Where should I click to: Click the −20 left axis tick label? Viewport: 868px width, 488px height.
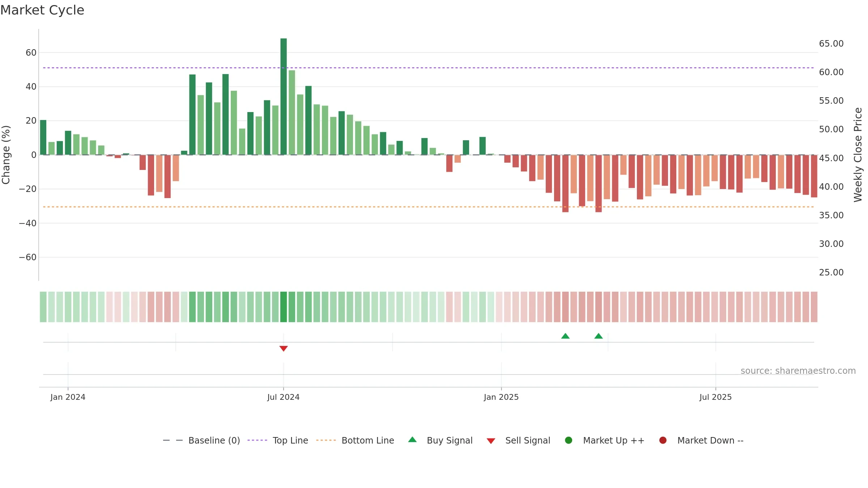tap(28, 189)
